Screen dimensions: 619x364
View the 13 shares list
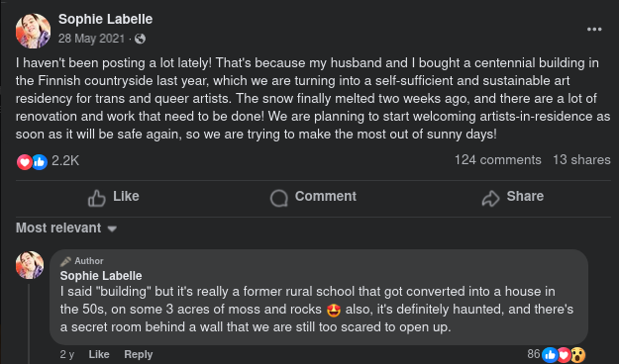581,159
